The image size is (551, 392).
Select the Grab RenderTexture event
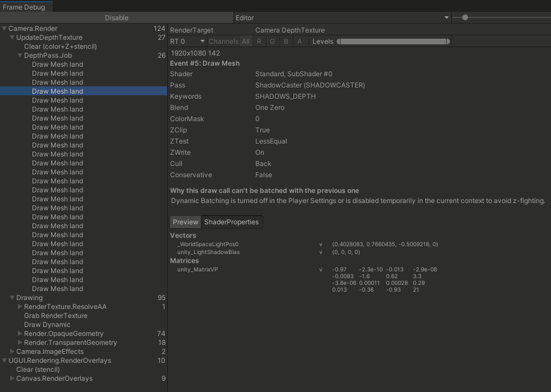(56, 316)
